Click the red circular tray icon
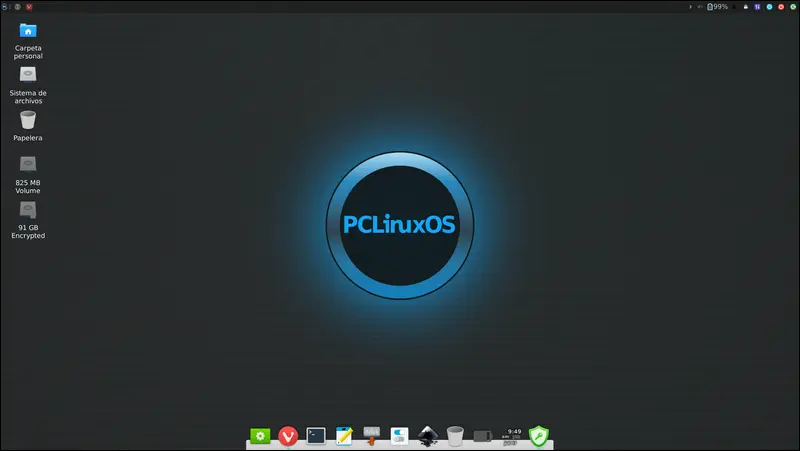This screenshot has width=800, height=451. tap(781, 7)
